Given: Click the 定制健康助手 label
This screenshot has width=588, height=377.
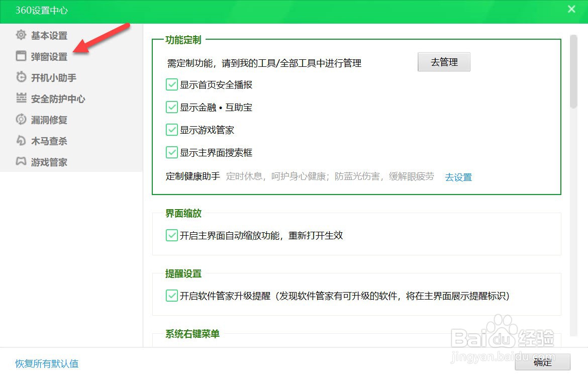Looking at the screenshot, I should 193,176.
